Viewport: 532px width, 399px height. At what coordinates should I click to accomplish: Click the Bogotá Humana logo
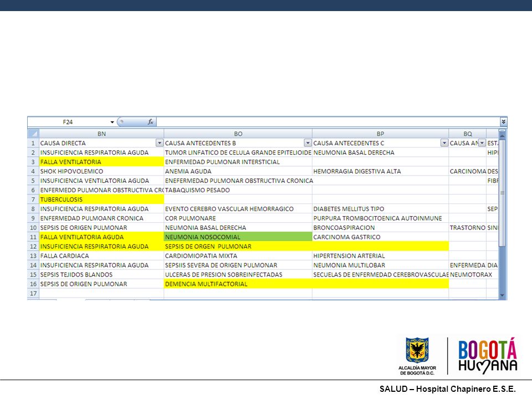(488, 356)
